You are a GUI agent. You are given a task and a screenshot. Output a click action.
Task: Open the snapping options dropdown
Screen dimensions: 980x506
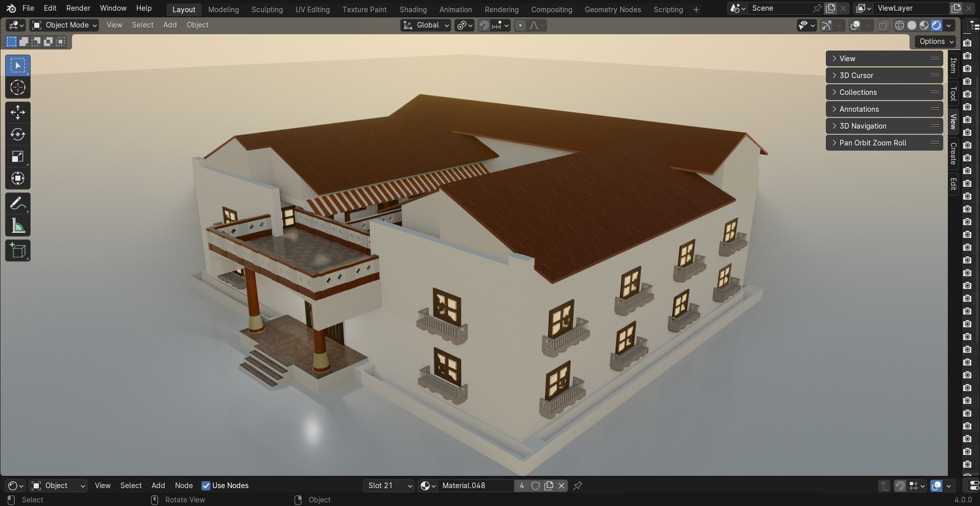[x=501, y=25]
